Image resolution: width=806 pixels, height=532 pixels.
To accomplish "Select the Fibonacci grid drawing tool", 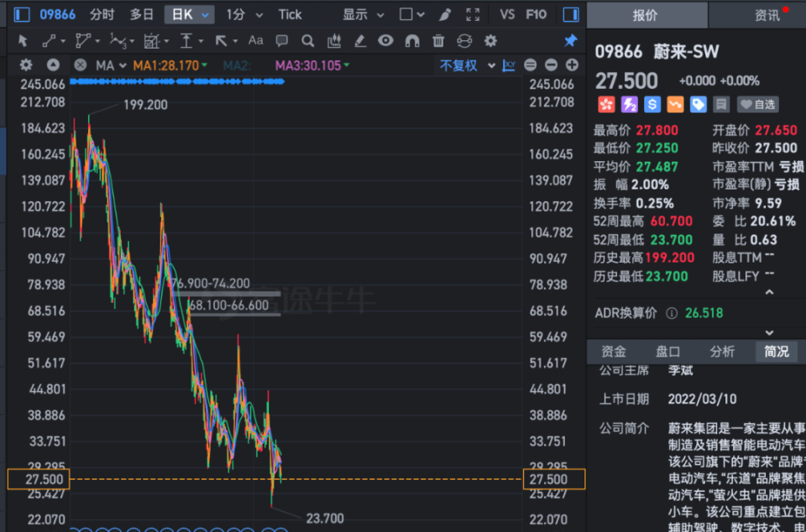I will [x=152, y=40].
